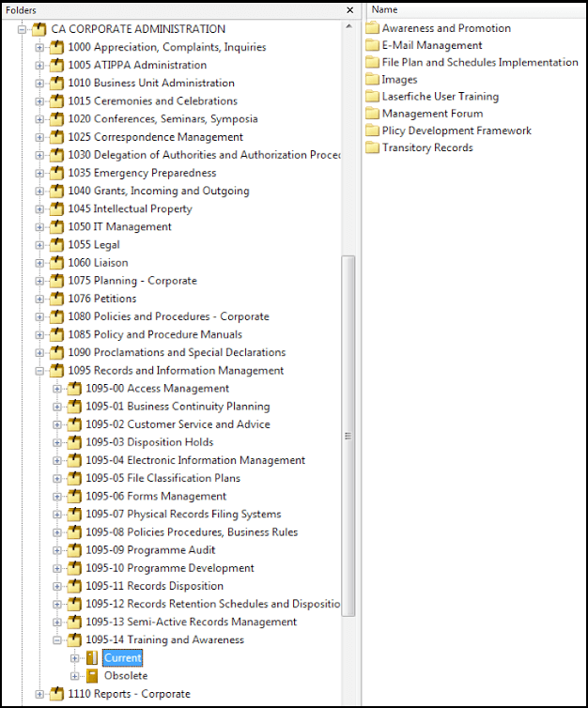The width and height of the screenshot is (588, 708).
Task: Click the 1095-06 Forms Management folder icon
Action: (74, 496)
